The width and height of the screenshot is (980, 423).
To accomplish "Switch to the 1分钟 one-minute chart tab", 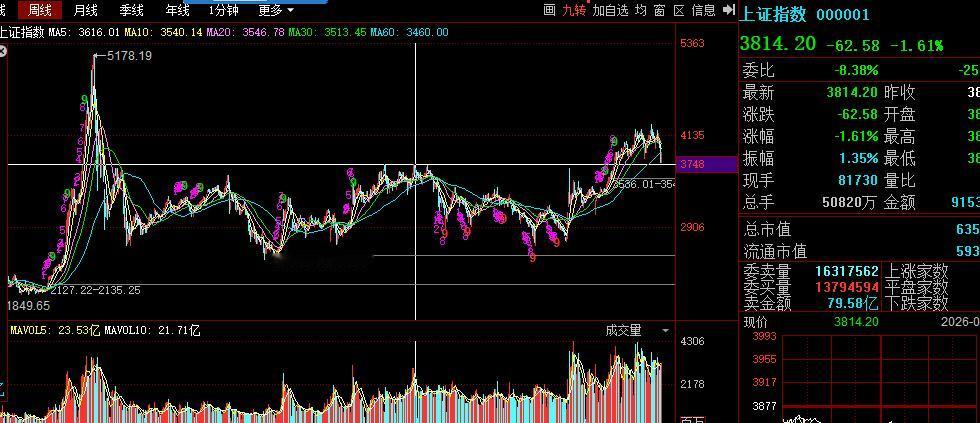I will pos(224,10).
